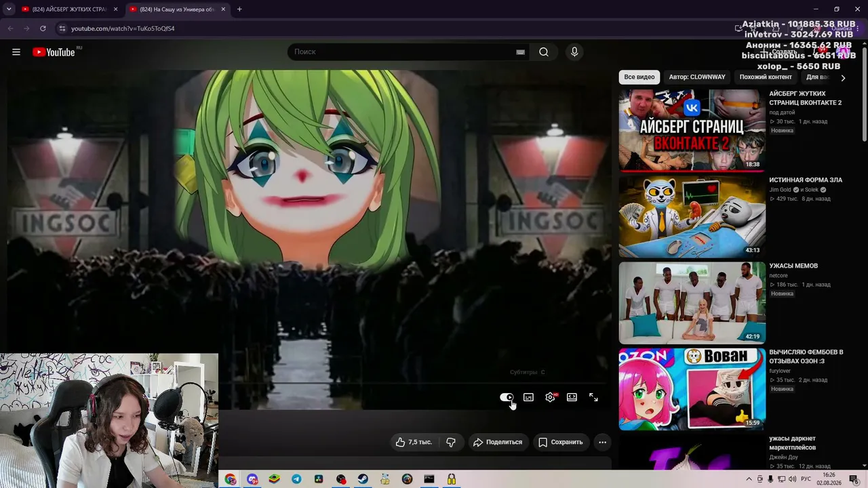
Task: Like the video with 7,5 тыс. likes
Action: pyautogui.click(x=414, y=442)
